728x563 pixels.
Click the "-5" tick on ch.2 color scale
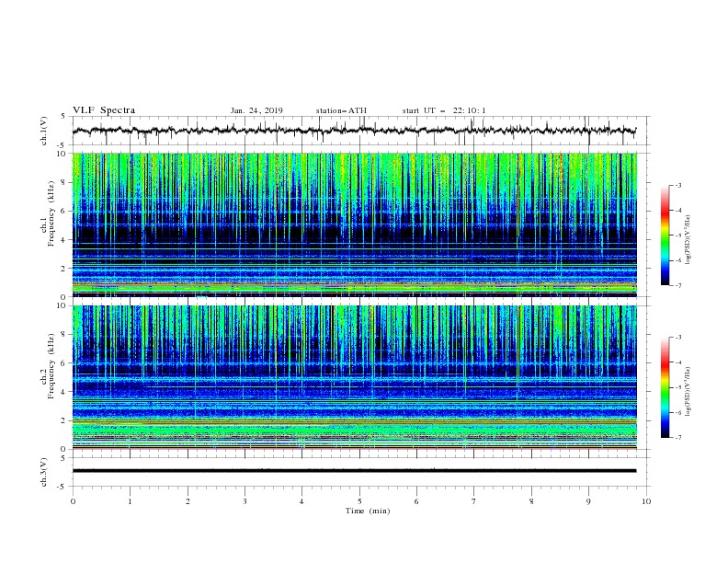pos(677,387)
